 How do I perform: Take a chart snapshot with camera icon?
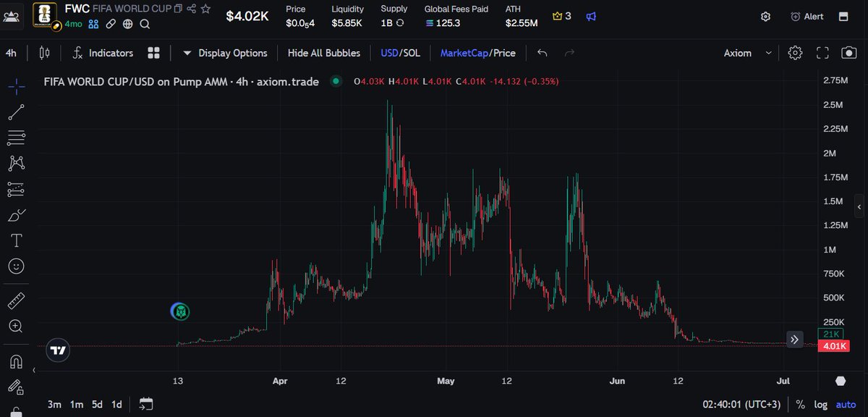[849, 53]
